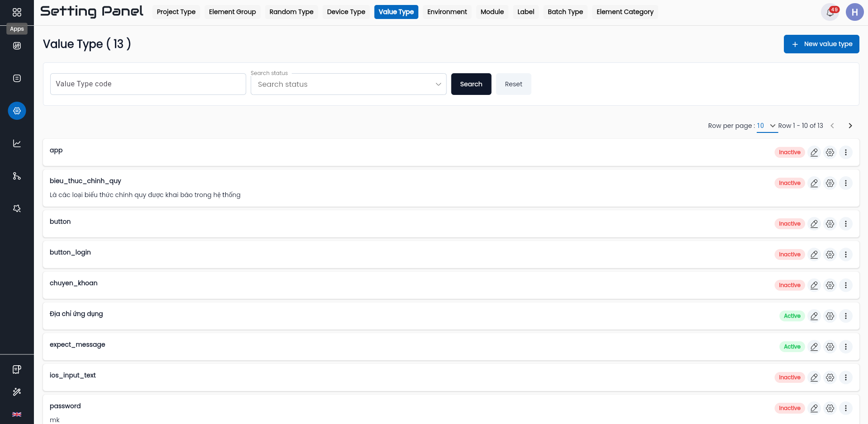Click the New value type button
The image size is (868, 424).
821,44
